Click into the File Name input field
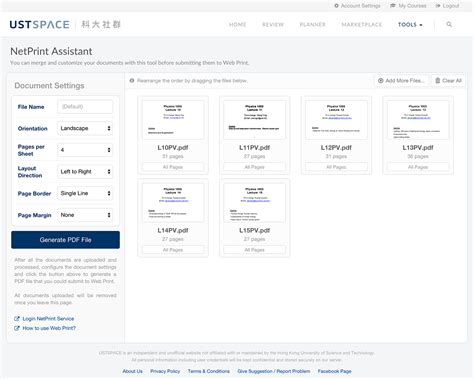The image size is (474, 379). coord(85,107)
